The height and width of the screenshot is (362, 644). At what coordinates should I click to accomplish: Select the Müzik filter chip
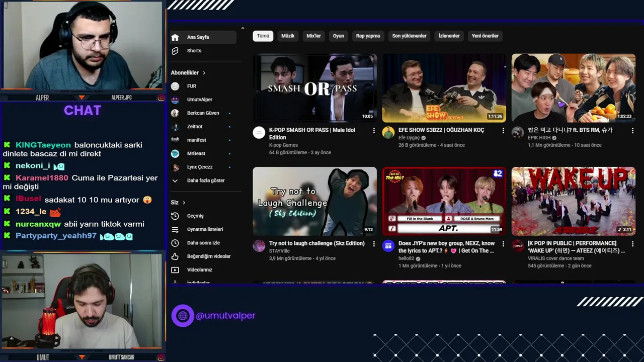point(288,36)
